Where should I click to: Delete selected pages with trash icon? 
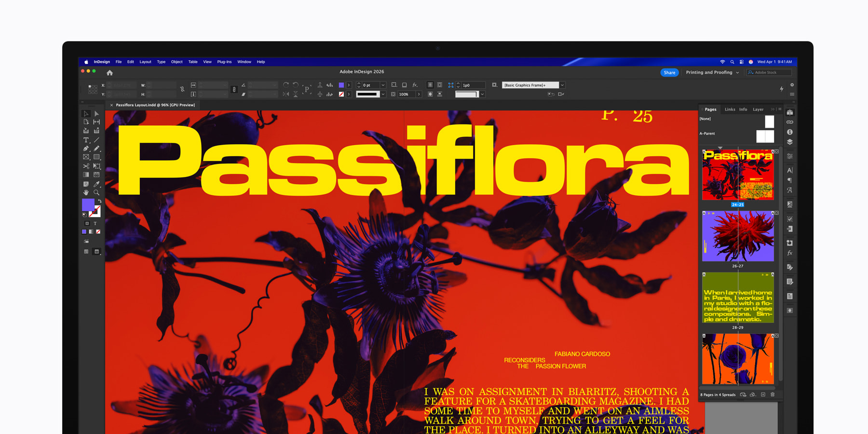pyautogui.click(x=773, y=394)
